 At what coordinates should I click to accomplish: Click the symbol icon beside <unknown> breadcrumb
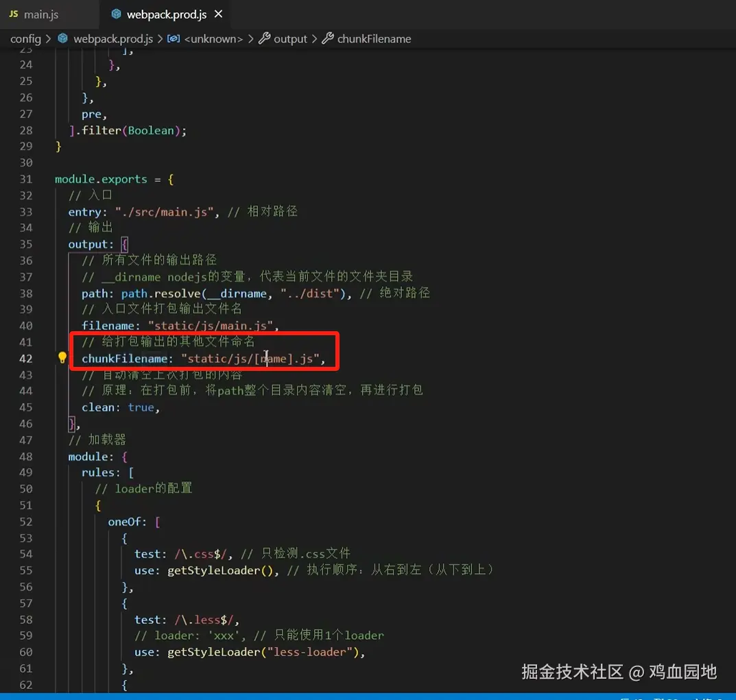(174, 38)
